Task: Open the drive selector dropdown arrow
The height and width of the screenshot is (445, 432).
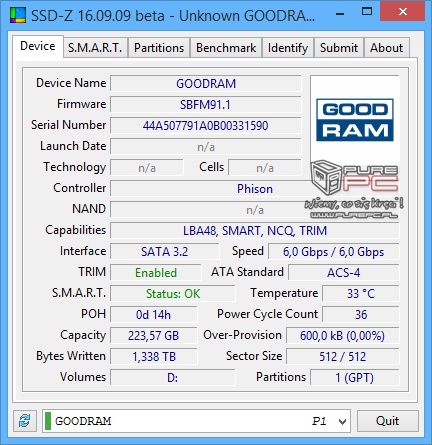Action: pos(342,422)
